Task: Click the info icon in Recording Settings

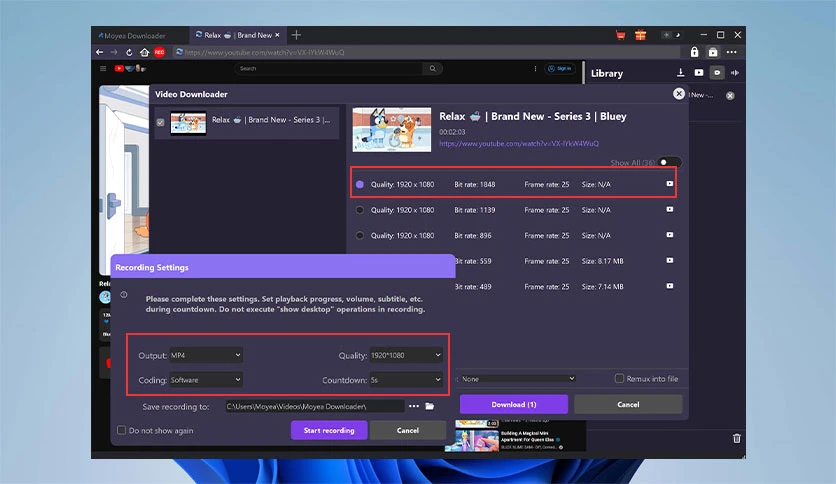Action: 124,294
